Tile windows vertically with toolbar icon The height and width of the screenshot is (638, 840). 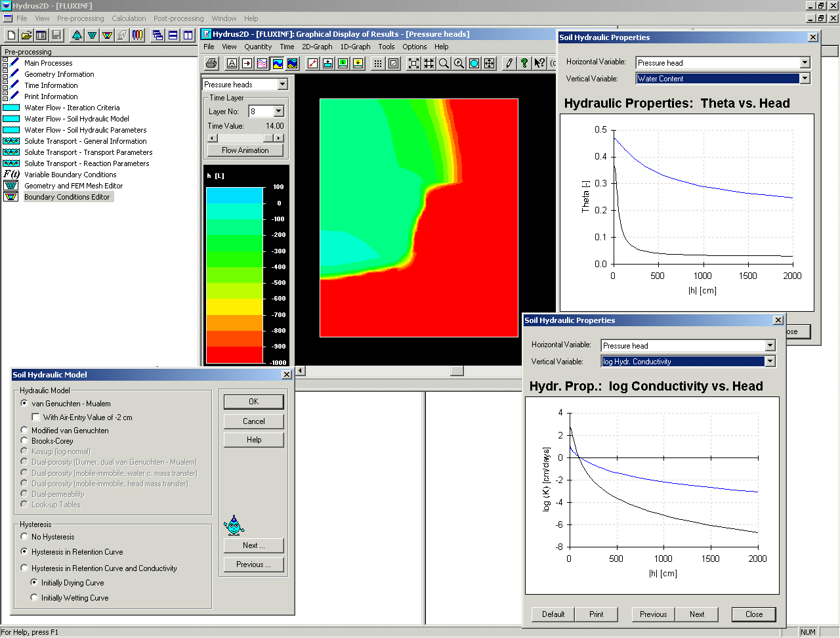click(188, 35)
